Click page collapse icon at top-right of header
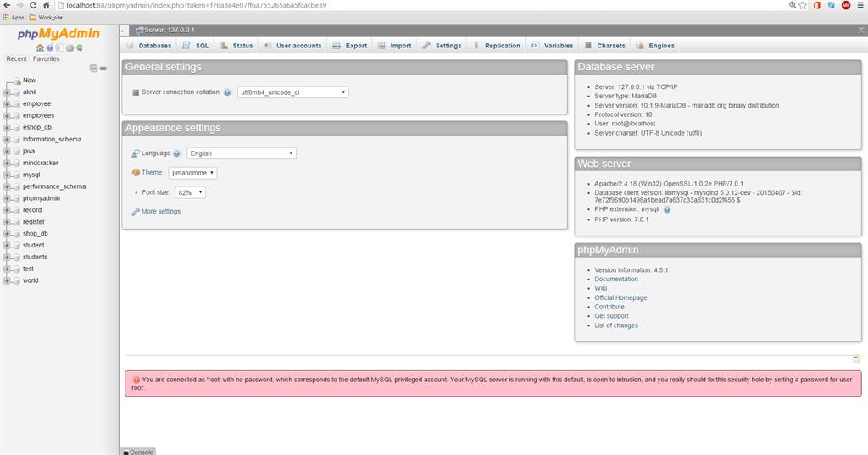Screen dimensions: 868x455 pyautogui.click(x=861, y=31)
